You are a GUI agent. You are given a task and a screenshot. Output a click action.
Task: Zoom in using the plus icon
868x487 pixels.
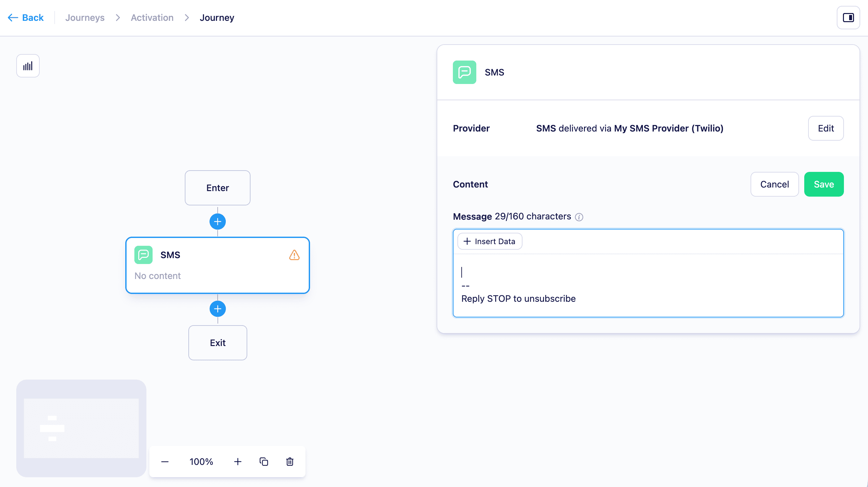coord(238,462)
